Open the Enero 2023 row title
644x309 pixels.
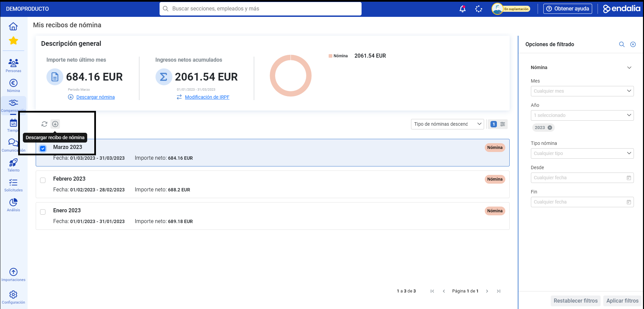coord(67,210)
